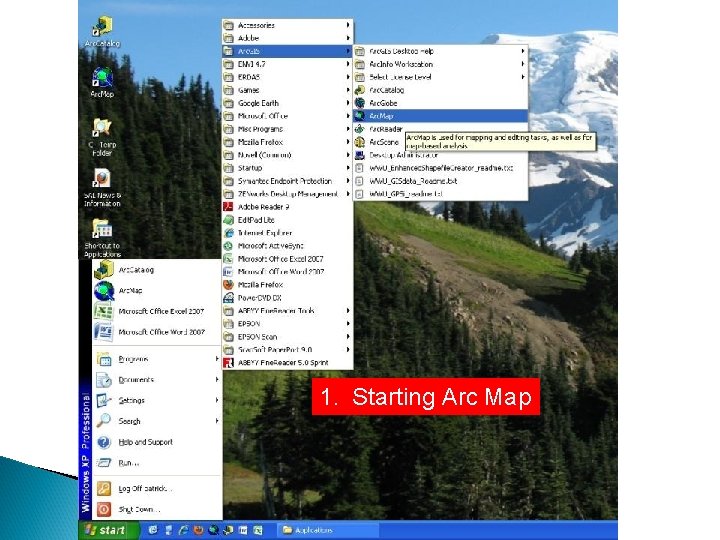Select the highlighted ArcGIS folder entry

coord(287,51)
